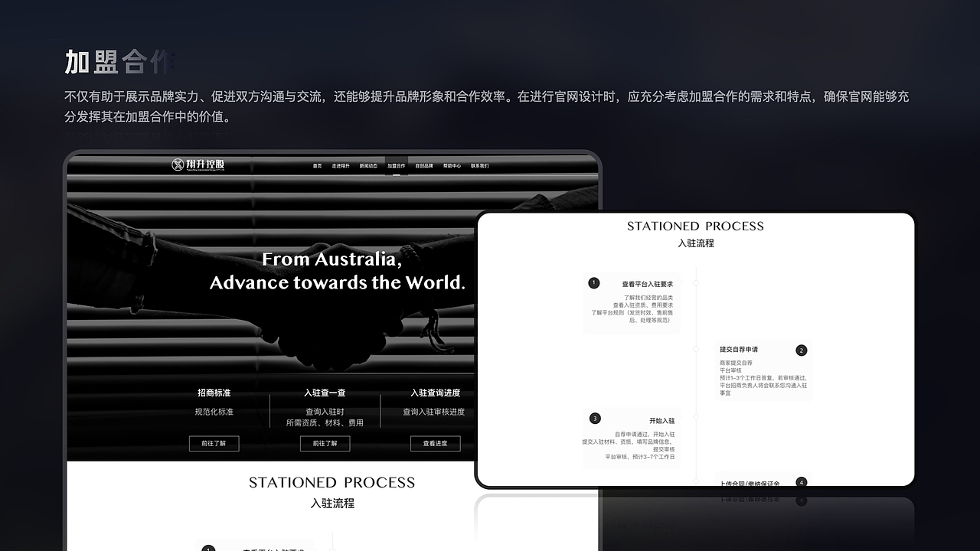Click the step 3 number badge
This screenshot has width=980, height=551.
595,419
